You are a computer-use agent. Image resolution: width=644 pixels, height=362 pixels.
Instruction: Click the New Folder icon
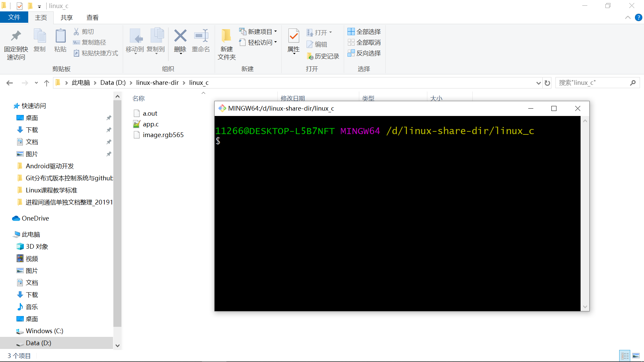[x=226, y=36]
